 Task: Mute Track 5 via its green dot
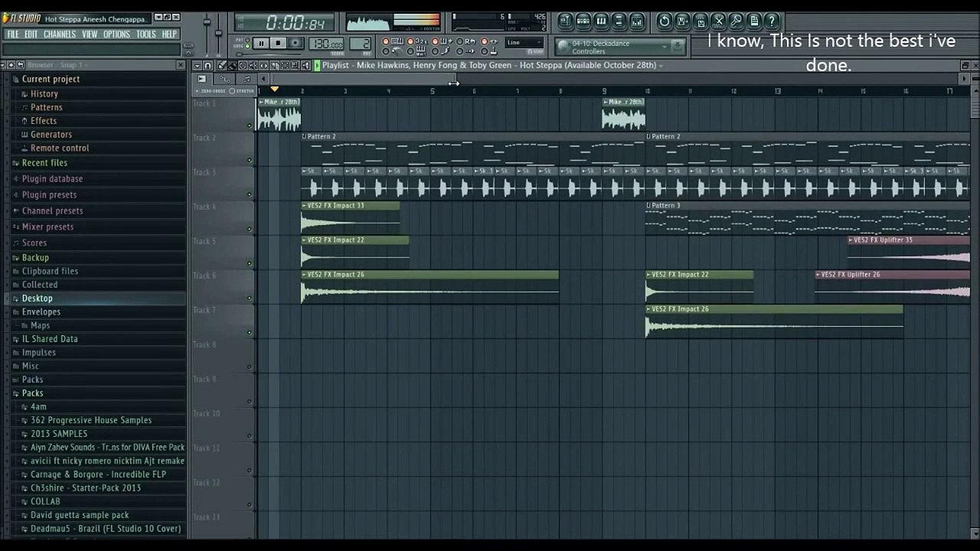point(250,263)
